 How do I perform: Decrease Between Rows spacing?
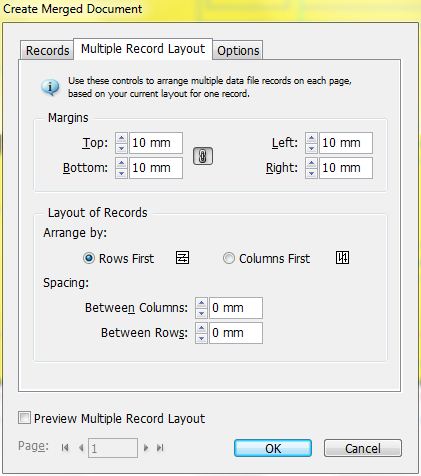tap(201, 338)
